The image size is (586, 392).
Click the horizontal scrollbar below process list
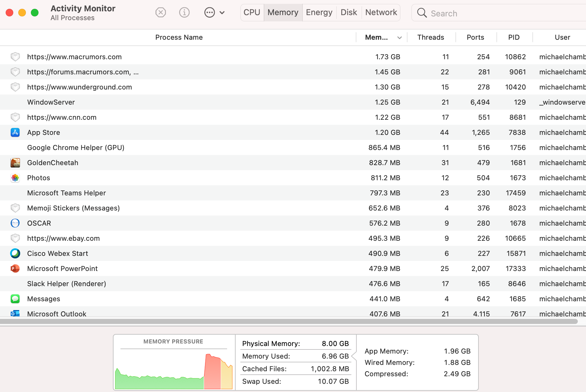[289, 321]
